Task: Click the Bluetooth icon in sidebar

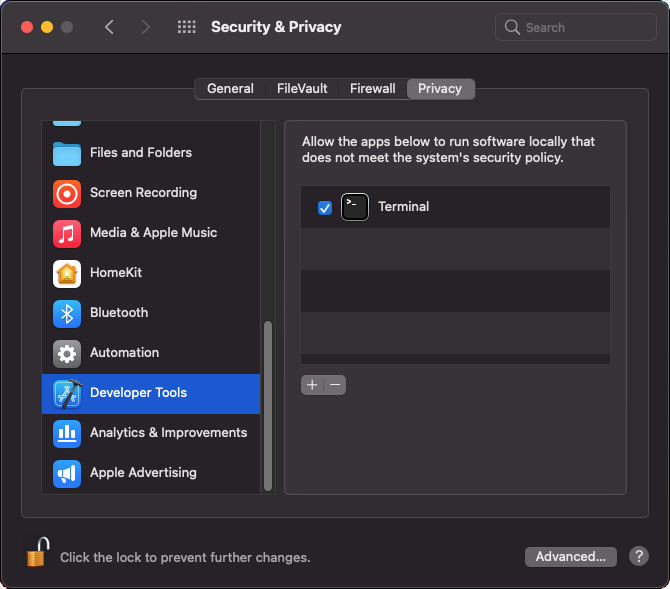Action: (67, 314)
